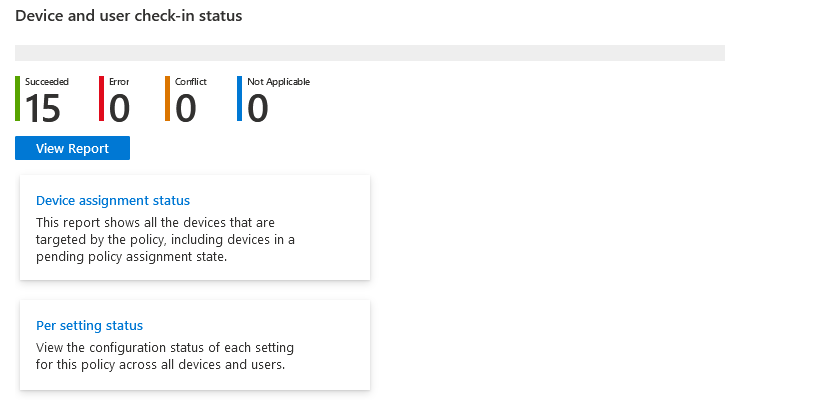Screen dimensions: 831x414
Task: Click the Device and user check-in status heading
Action: pos(129,16)
